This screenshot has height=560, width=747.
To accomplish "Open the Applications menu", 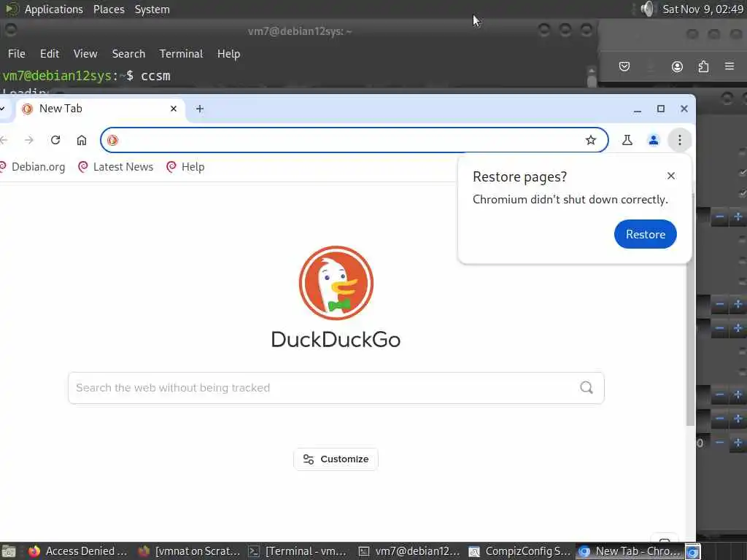I will point(53,9).
